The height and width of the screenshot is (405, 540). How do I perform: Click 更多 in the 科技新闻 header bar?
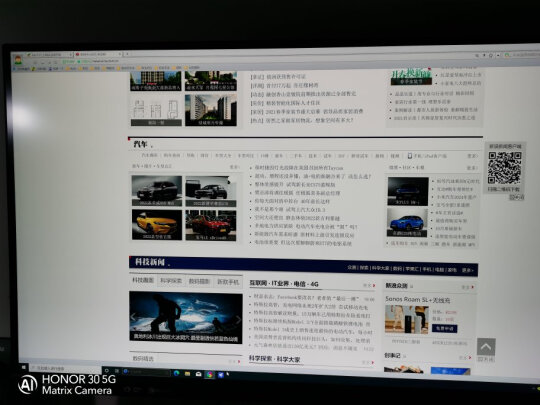pos(467,270)
